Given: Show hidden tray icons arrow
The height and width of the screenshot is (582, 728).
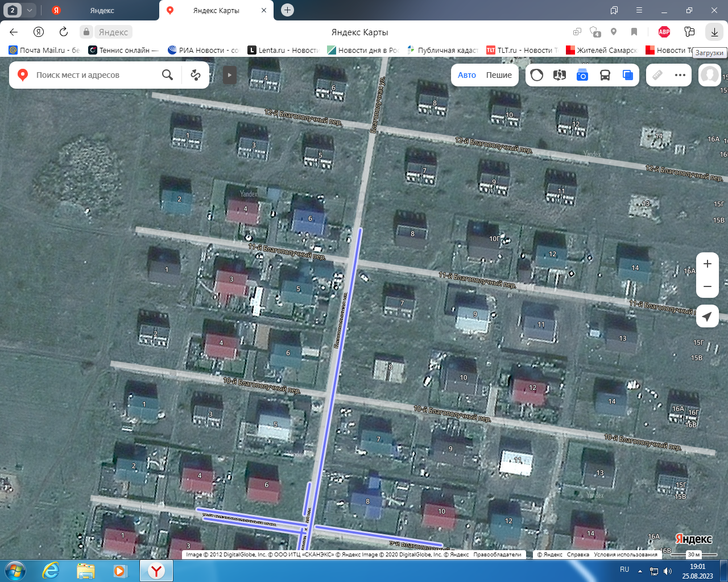Looking at the screenshot, I should (640, 571).
